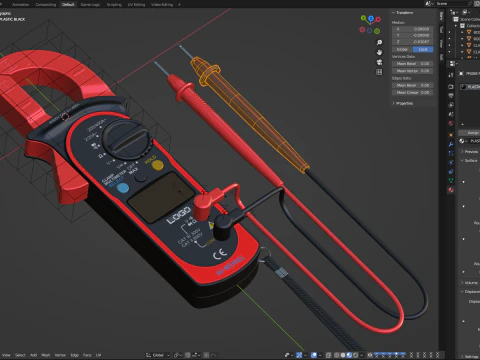Adjust Vertices Mean Bevel Weight slider
Screen dimensions: 480x360
tap(413, 64)
